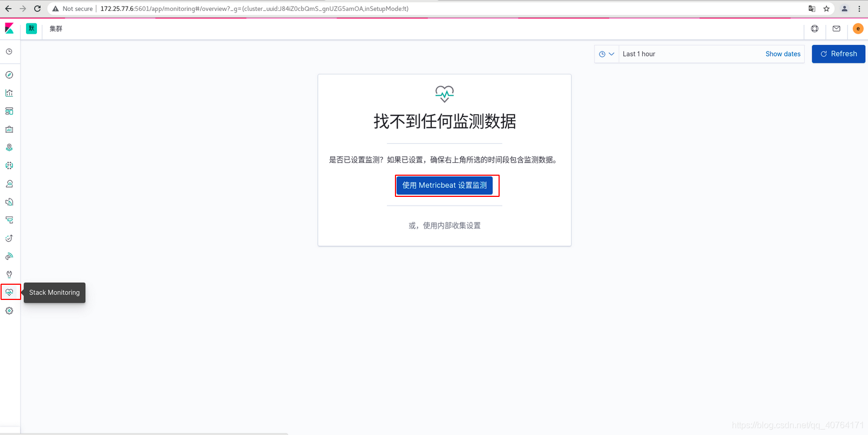Click the 'Last 1 hour' time range

(x=639, y=54)
